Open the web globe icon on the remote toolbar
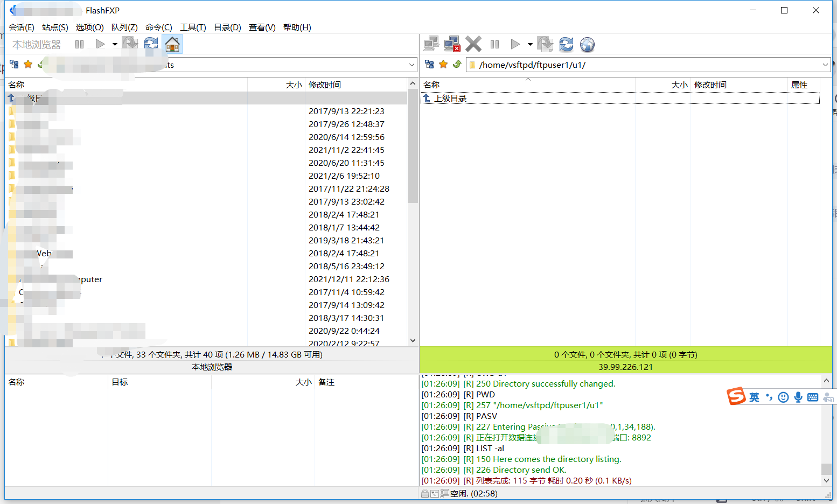 pyautogui.click(x=587, y=44)
